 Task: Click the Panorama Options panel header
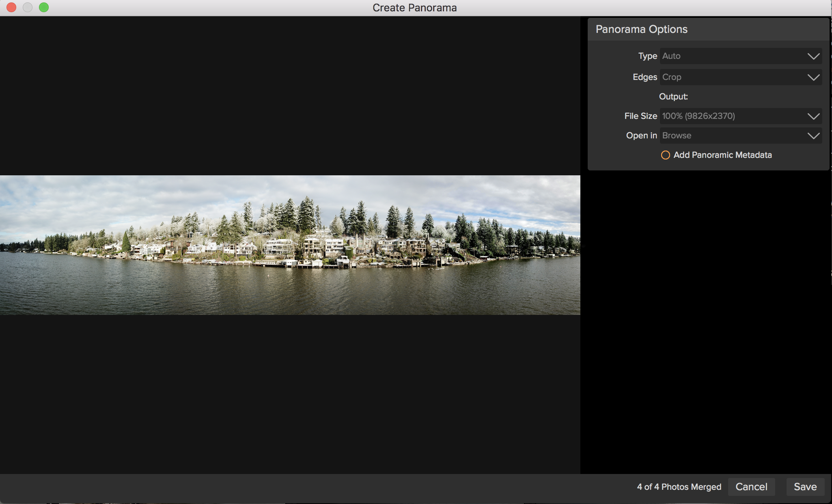point(641,29)
